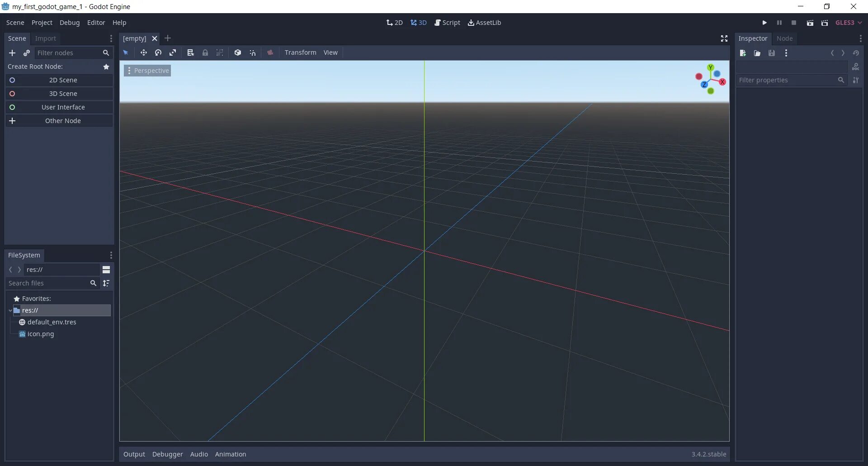This screenshot has height=466, width=868.
Task: Open the Transform viewport menu
Action: (x=300, y=52)
